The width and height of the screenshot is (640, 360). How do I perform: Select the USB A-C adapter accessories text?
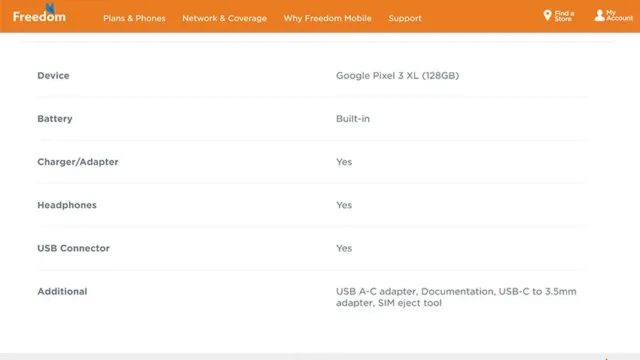click(x=456, y=297)
